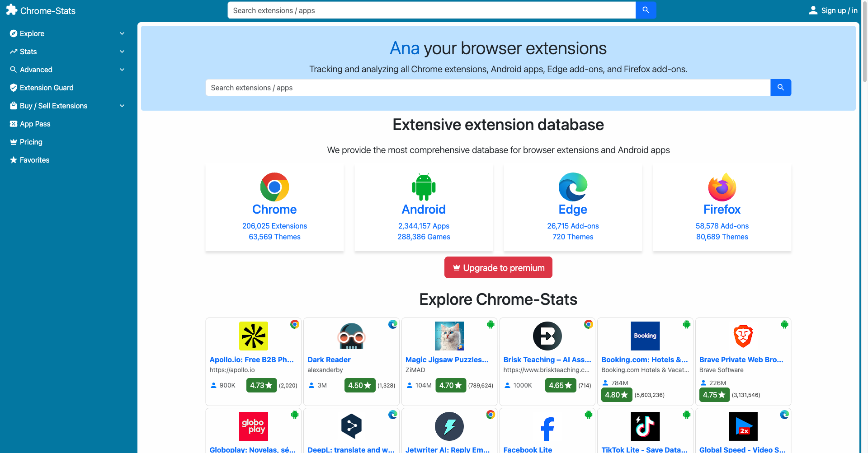The height and width of the screenshot is (453, 868).
Task: Open 206,025 Extensions link under Chrome
Action: tap(274, 226)
